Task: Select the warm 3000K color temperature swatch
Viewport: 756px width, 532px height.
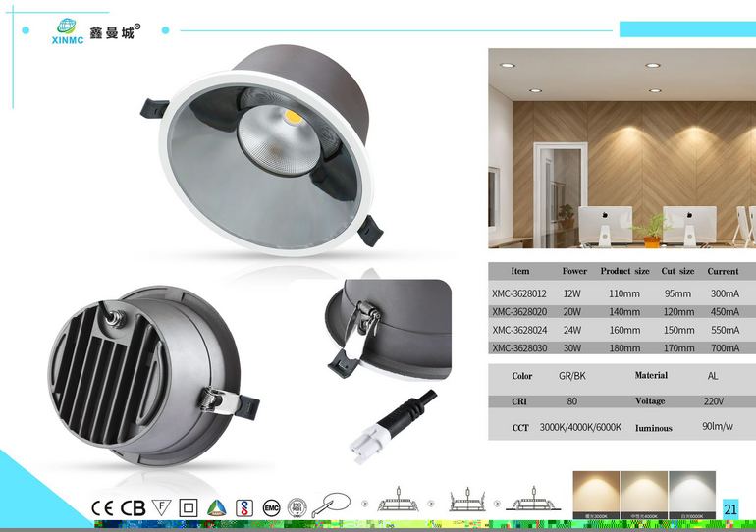Action: [x=596, y=494]
